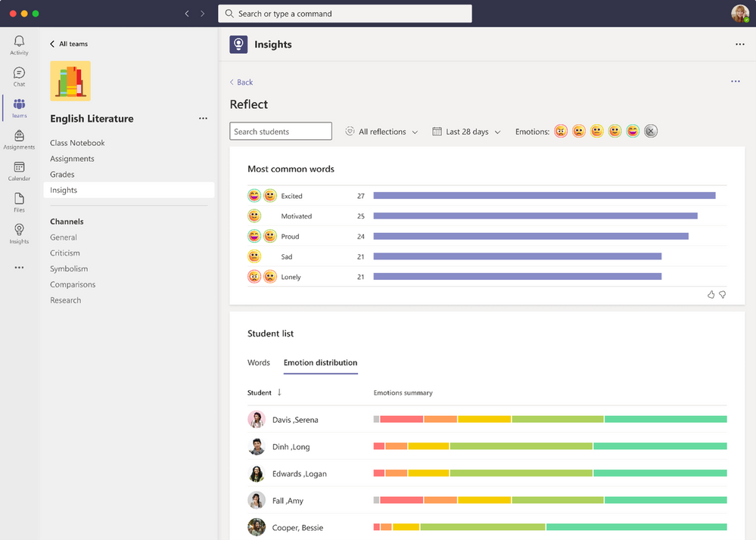Toggle the angry emotion filter emoji
The width and height of the screenshot is (756, 540).
pos(561,132)
